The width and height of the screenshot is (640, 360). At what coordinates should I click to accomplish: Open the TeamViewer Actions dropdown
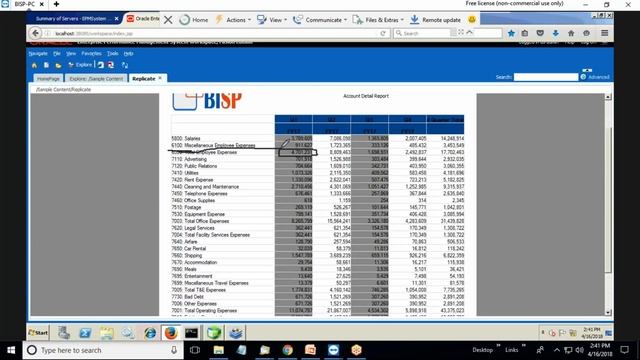[233, 20]
